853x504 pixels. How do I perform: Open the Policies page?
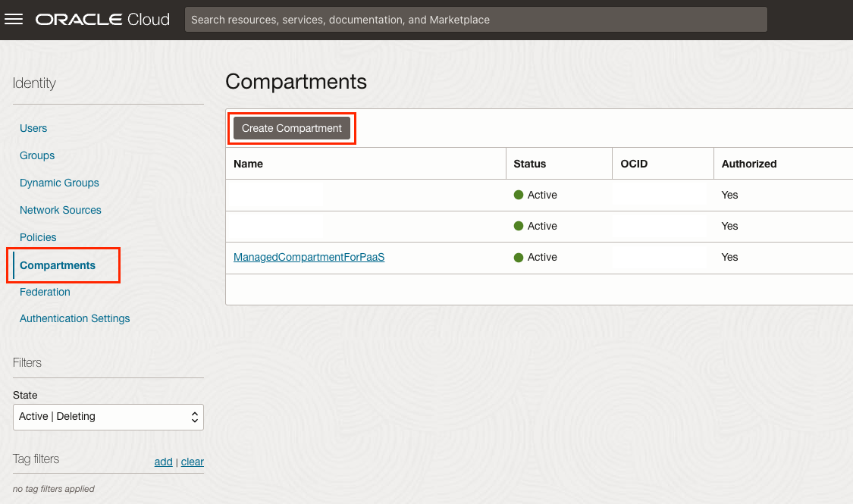38,237
